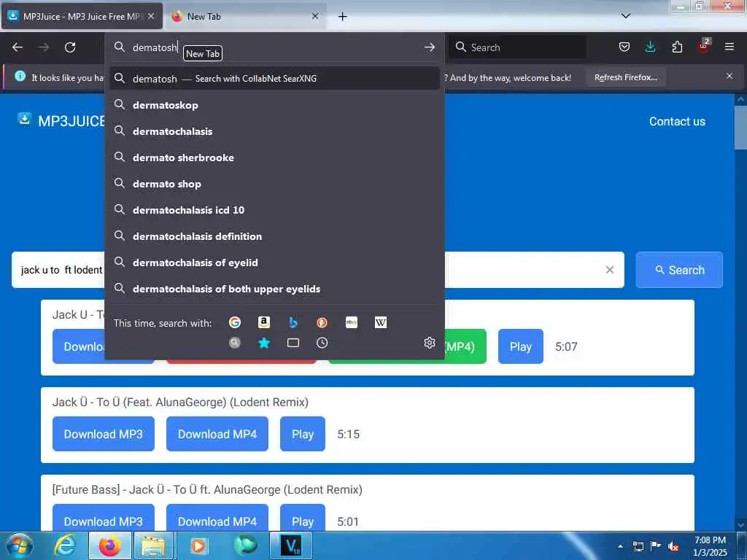Screen dimensions: 747x560
Task: Open the Windows Start menu
Action: point(20,545)
